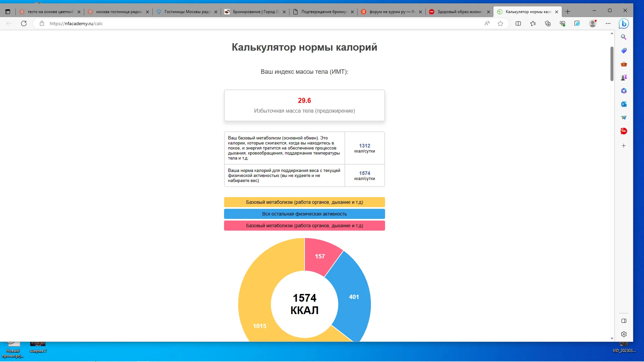Open the tab actions menu button
This screenshot has height=362, width=644.
click(8, 12)
